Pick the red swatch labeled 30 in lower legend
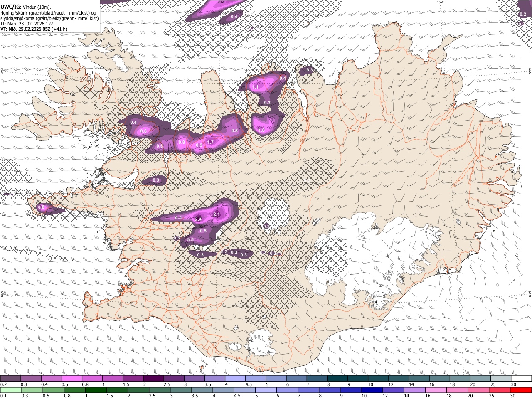This screenshot has width=532, height=399. [521, 390]
